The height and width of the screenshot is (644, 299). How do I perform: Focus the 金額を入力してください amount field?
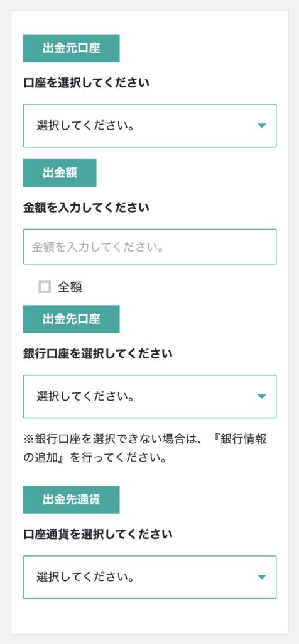pyautogui.click(x=149, y=247)
